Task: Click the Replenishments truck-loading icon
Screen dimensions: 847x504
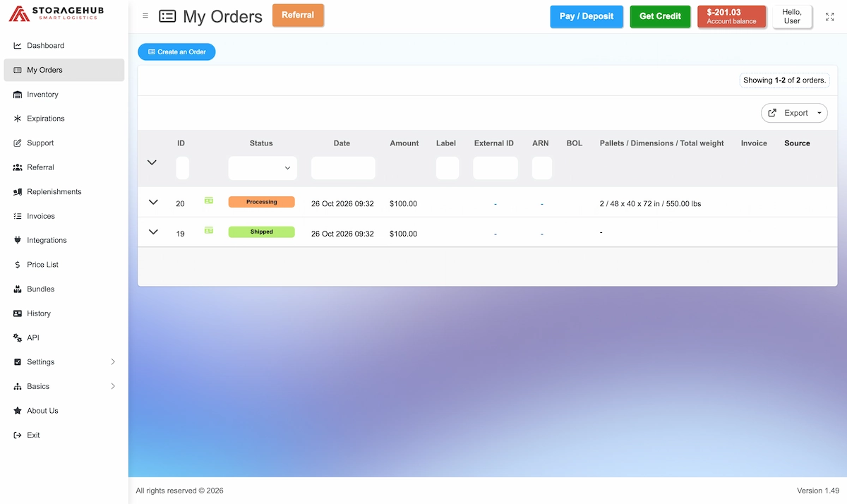Action: click(x=18, y=192)
